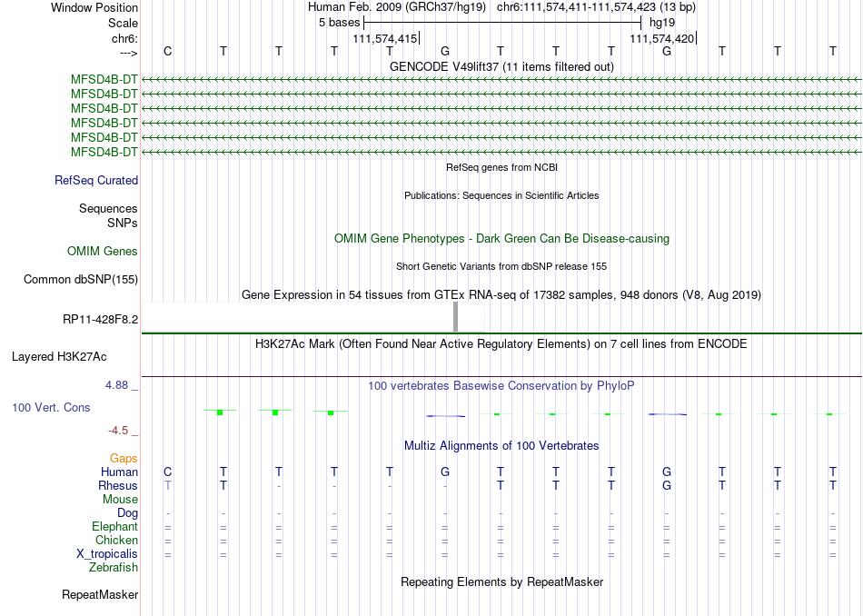This screenshot has height=616, width=863.
Task: Select the Chicken species row label
Action: tap(116, 540)
